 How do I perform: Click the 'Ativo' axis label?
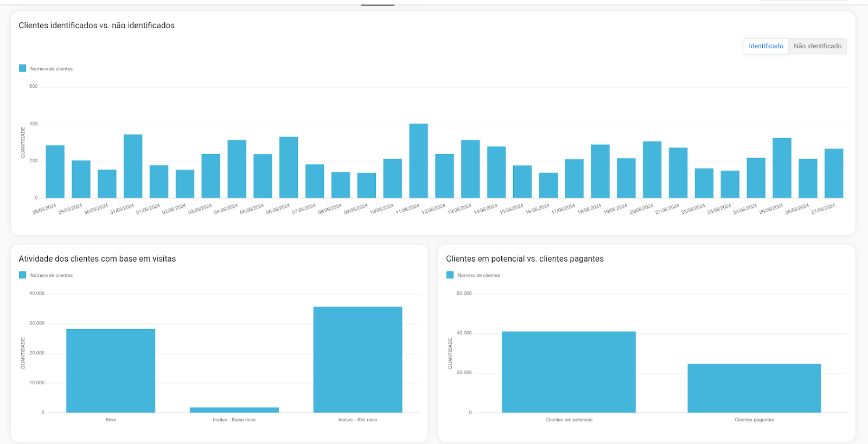pyautogui.click(x=111, y=420)
